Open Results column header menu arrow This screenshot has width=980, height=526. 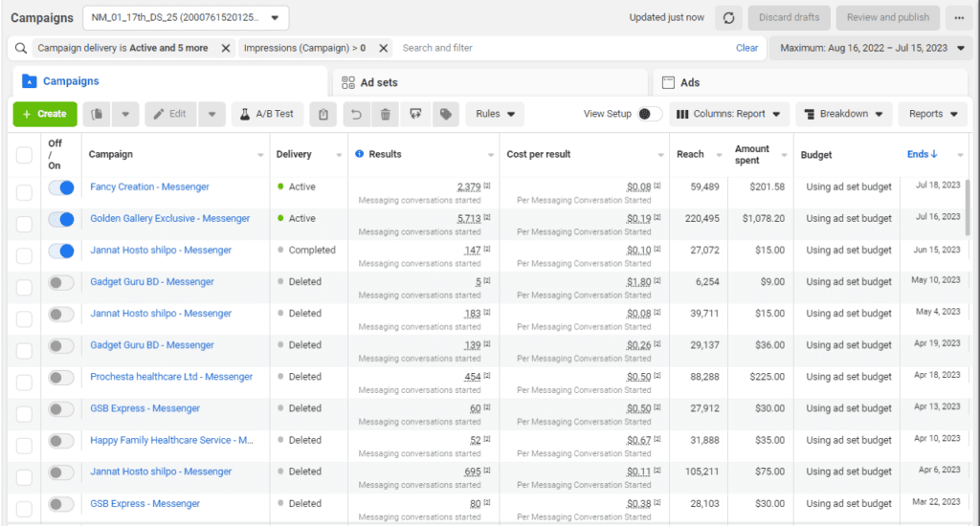pos(491,155)
